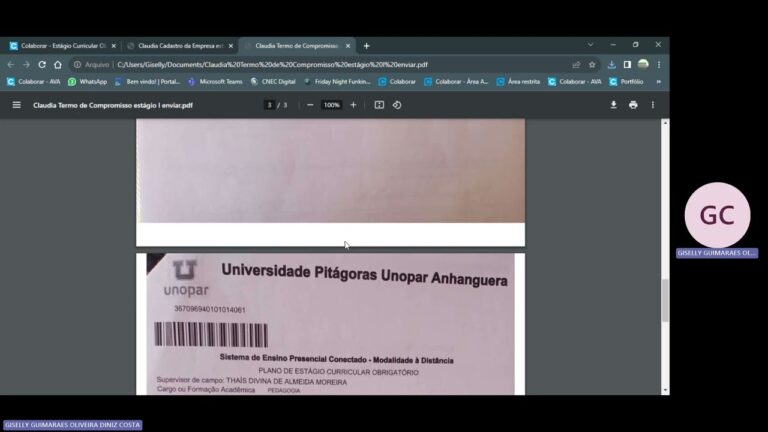Open the browser downloads icon
This screenshot has width=768, height=432.
612,65
